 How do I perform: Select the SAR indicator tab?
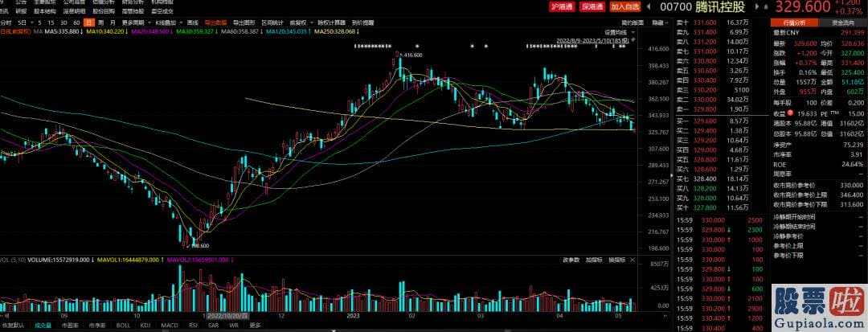click(x=213, y=326)
